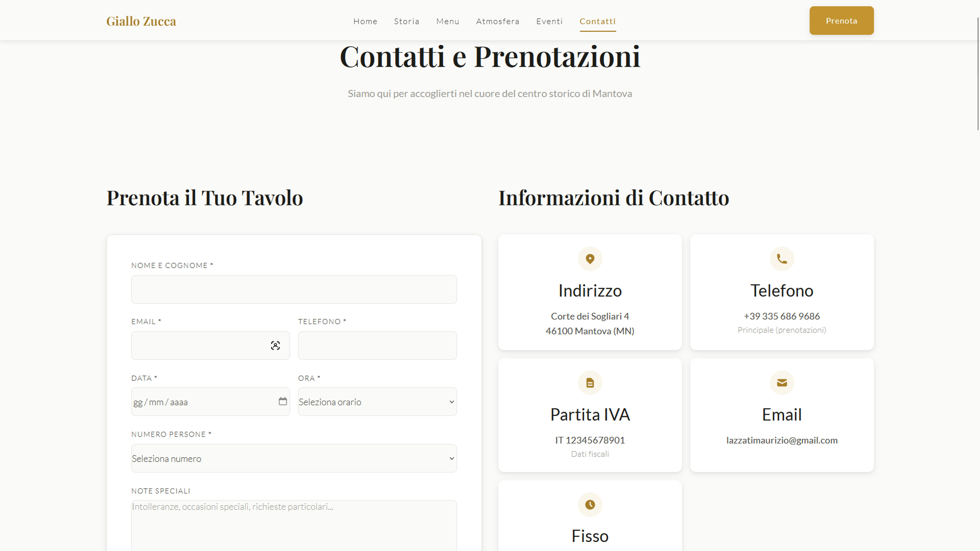Click the Informazioni di Contatto heading
980x551 pixels.
[x=614, y=198]
